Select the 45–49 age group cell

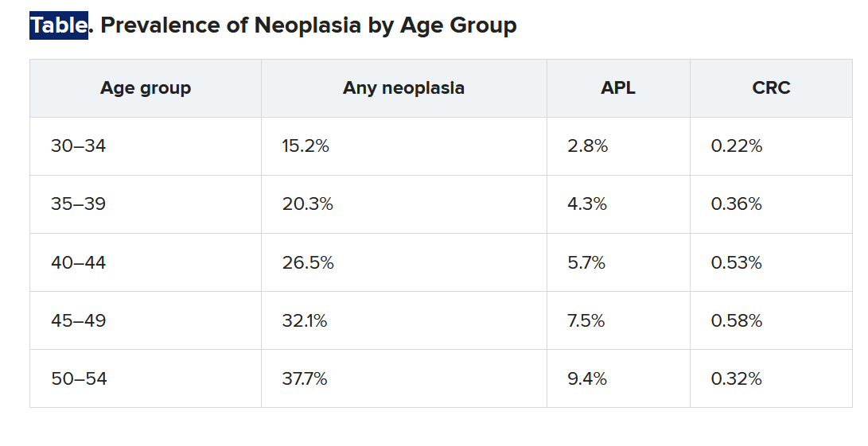coord(78,320)
